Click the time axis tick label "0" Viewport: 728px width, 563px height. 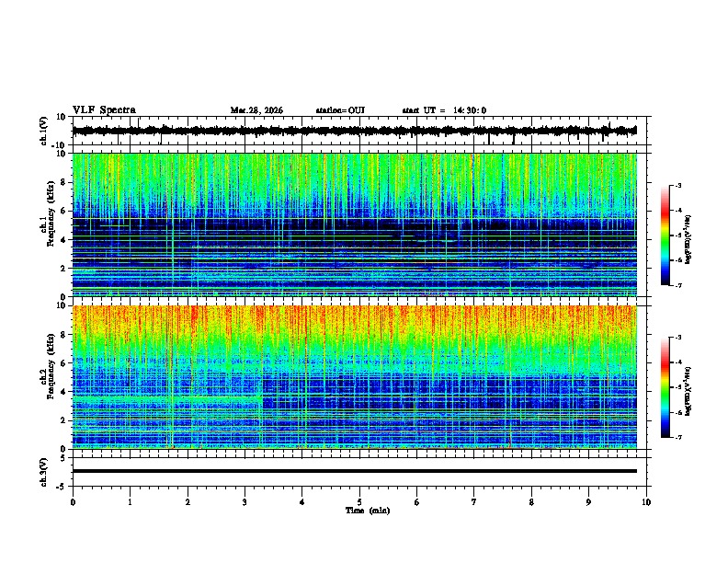pyautogui.click(x=73, y=502)
